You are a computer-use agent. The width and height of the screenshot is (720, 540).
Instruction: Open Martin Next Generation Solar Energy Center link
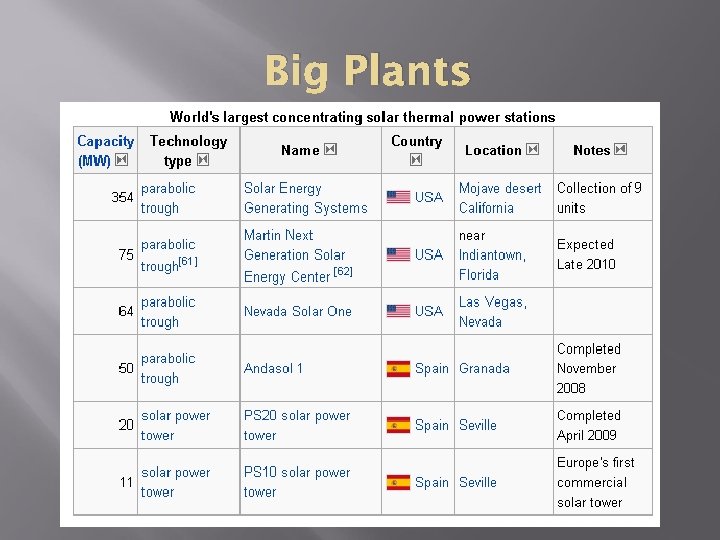click(x=295, y=256)
